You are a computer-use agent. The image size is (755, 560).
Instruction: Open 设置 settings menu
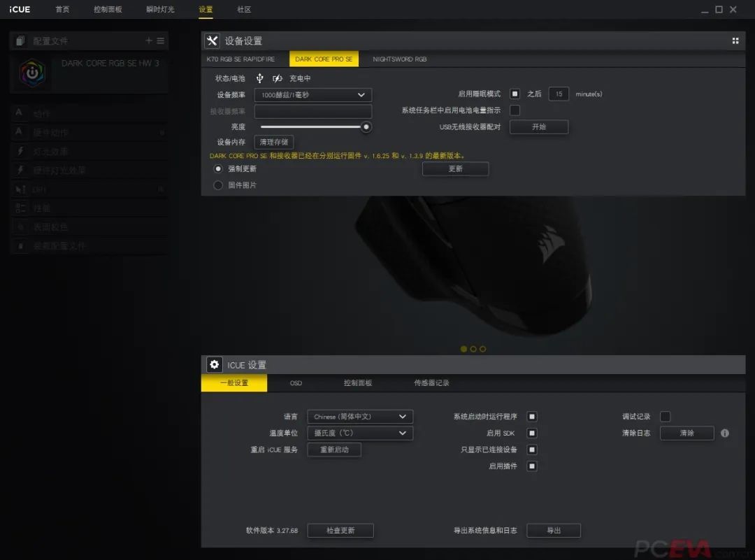(206, 9)
